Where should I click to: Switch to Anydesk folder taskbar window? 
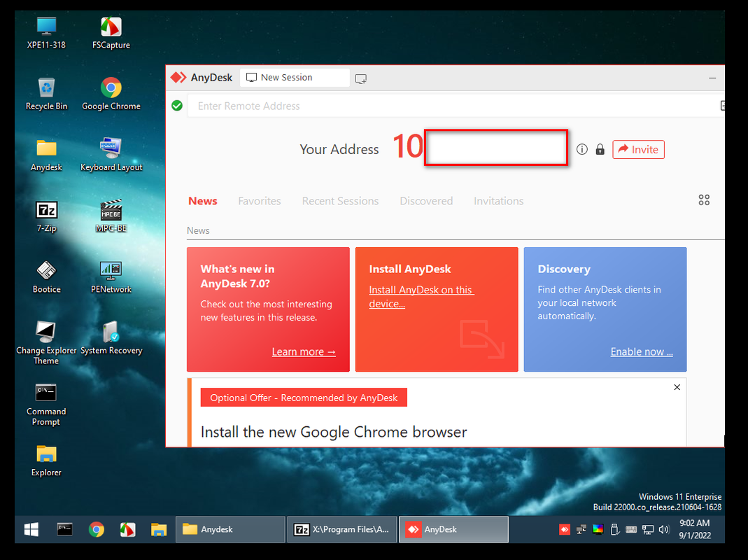click(x=230, y=529)
